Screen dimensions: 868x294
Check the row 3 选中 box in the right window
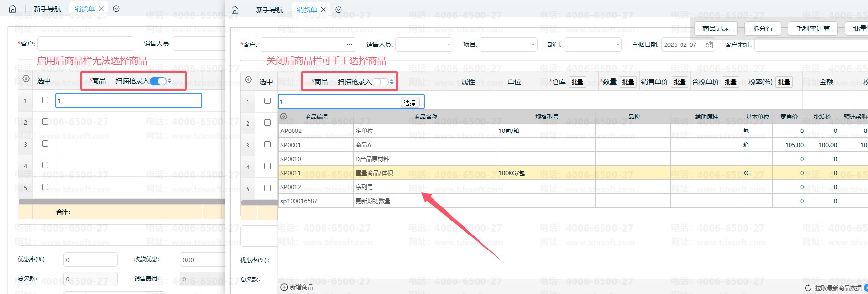coord(267,144)
